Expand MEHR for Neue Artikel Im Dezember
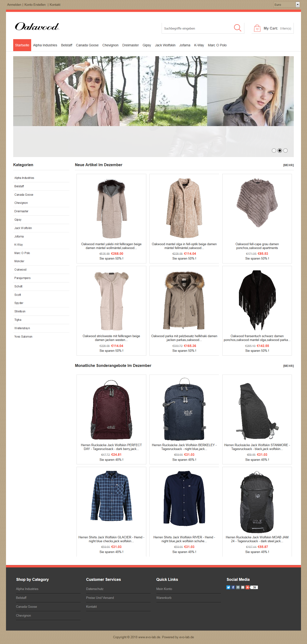The height and width of the screenshot is (644, 307). click(x=288, y=165)
